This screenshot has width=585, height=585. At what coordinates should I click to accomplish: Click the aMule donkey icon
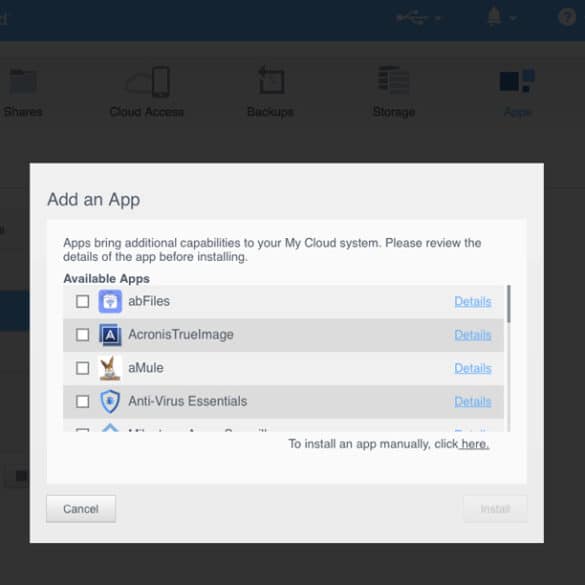point(110,368)
